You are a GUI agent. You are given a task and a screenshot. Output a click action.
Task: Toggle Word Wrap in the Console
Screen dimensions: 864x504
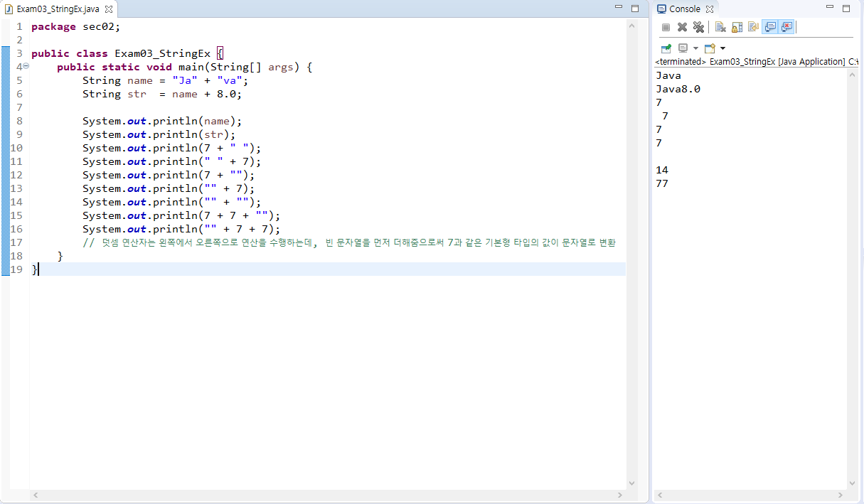point(753,27)
